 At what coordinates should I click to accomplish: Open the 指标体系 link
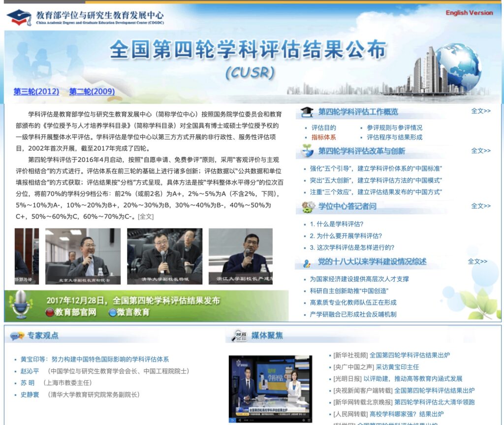[324, 137]
